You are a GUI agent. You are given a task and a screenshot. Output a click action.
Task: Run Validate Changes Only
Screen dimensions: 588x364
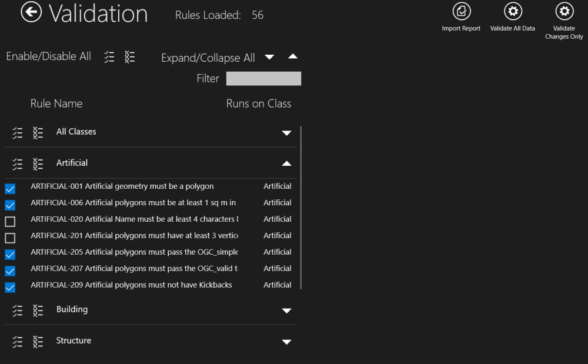564,12
